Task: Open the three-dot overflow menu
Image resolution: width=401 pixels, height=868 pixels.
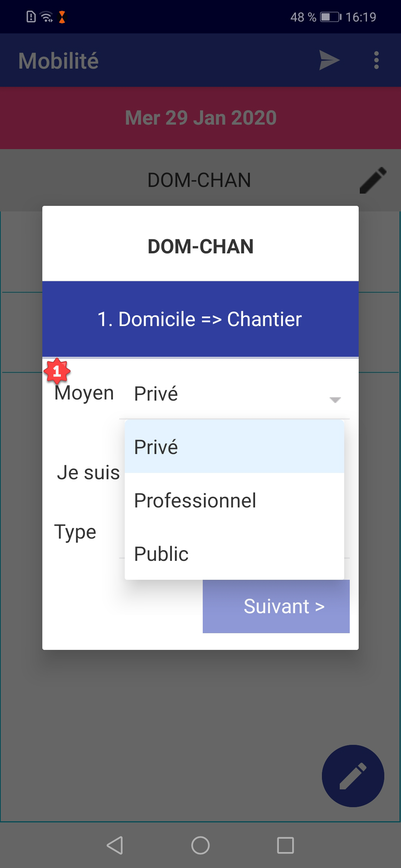Action: point(376,60)
